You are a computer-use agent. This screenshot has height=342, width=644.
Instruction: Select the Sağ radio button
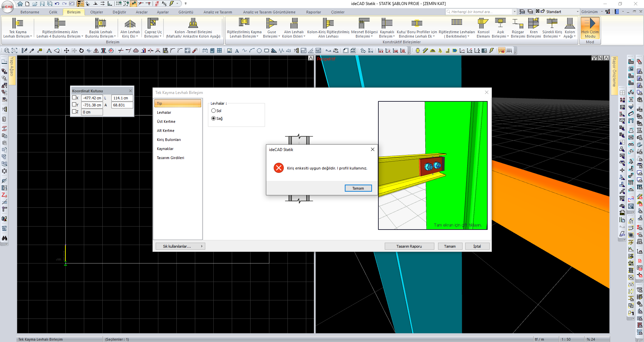[x=213, y=118]
